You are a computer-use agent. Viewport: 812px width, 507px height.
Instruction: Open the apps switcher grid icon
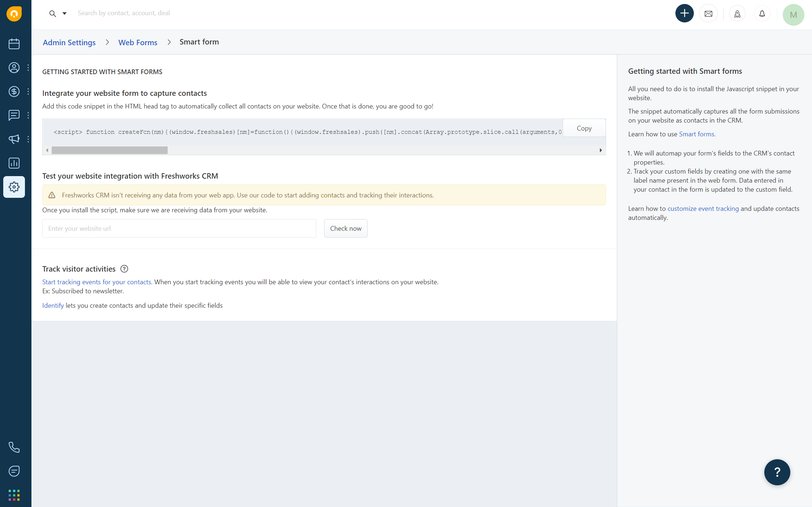[x=14, y=495]
